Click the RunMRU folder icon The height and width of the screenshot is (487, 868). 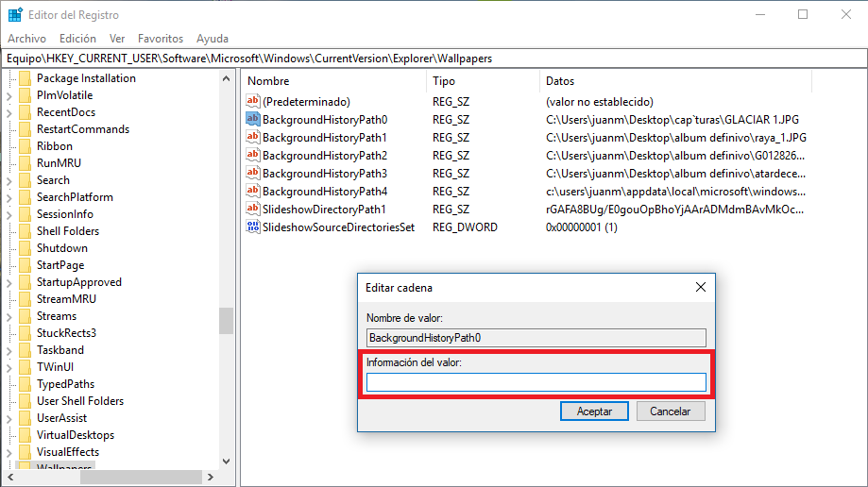(25, 162)
